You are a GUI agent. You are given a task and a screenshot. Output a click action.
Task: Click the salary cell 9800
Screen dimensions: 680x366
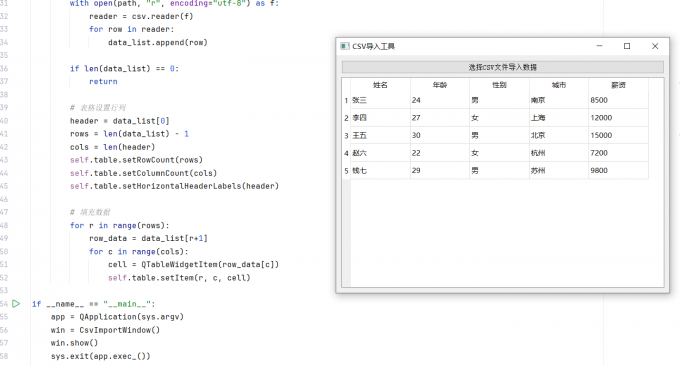coord(618,170)
